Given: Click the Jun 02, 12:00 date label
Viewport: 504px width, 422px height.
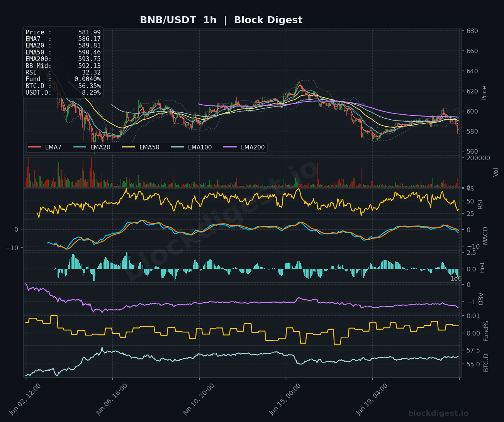Looking at the screenshot, I should tap(25, 399).
